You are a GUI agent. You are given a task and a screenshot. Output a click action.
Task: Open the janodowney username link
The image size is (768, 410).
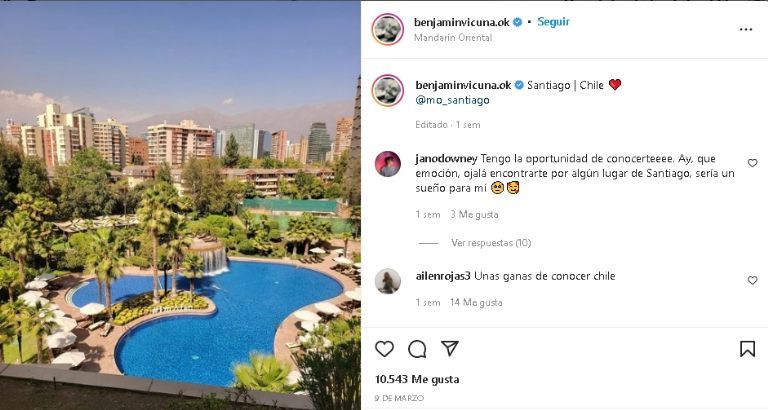coord(446,159)
